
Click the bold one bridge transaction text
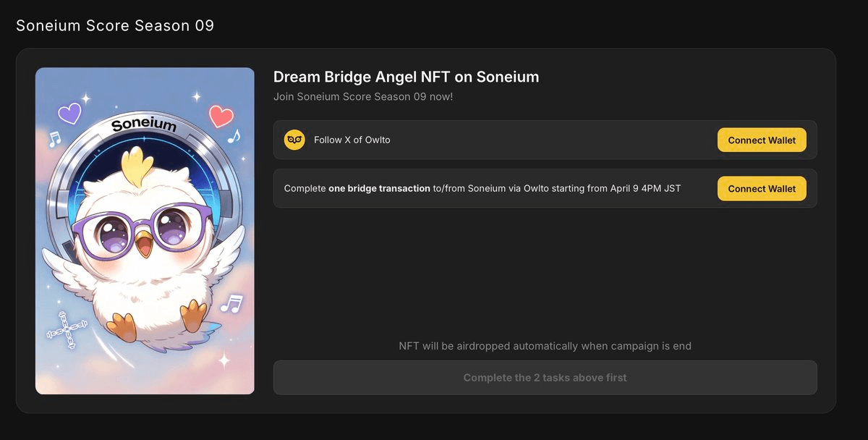tap(380, 188)
